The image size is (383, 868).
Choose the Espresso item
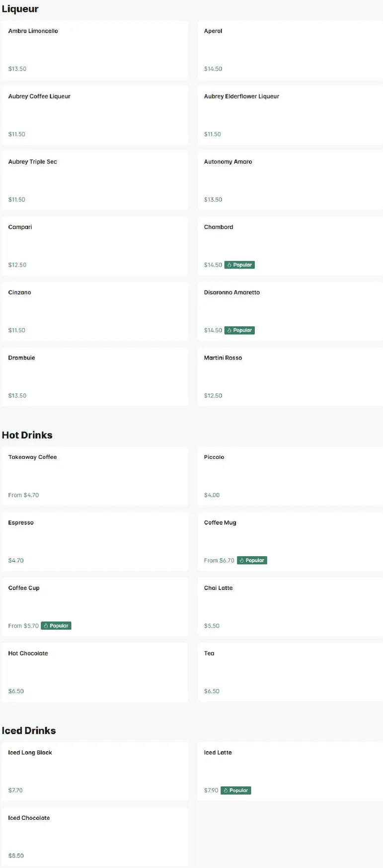point(95,542)
